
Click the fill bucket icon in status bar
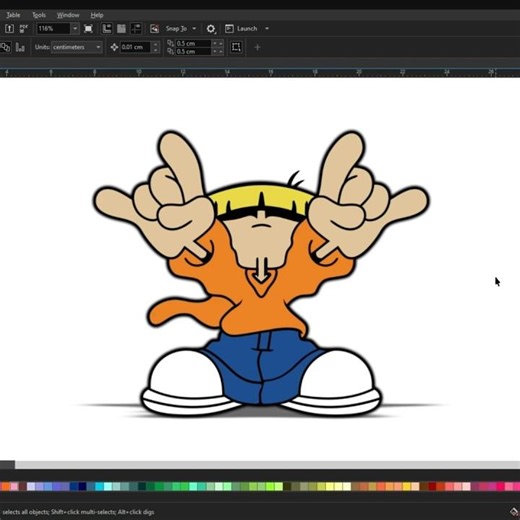pos(514,512)
